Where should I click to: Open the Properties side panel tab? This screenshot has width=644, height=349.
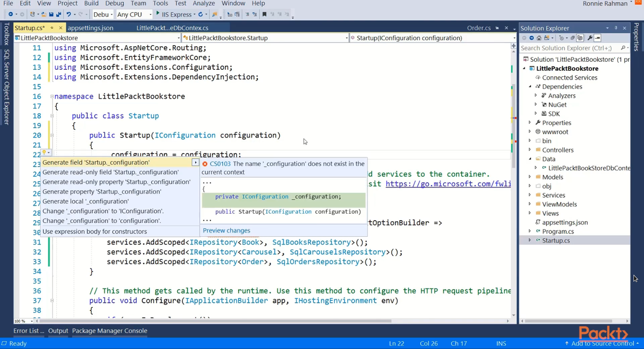click(636, 38)
